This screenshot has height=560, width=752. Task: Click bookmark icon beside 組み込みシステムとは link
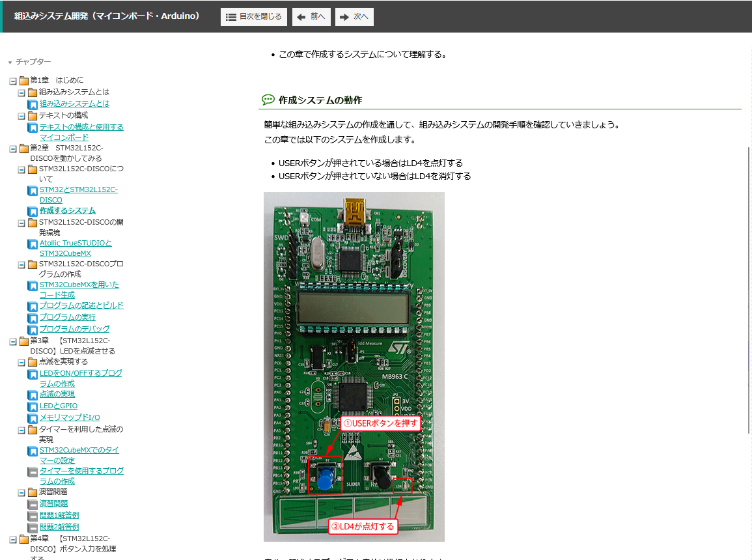(x=32, y=104)
